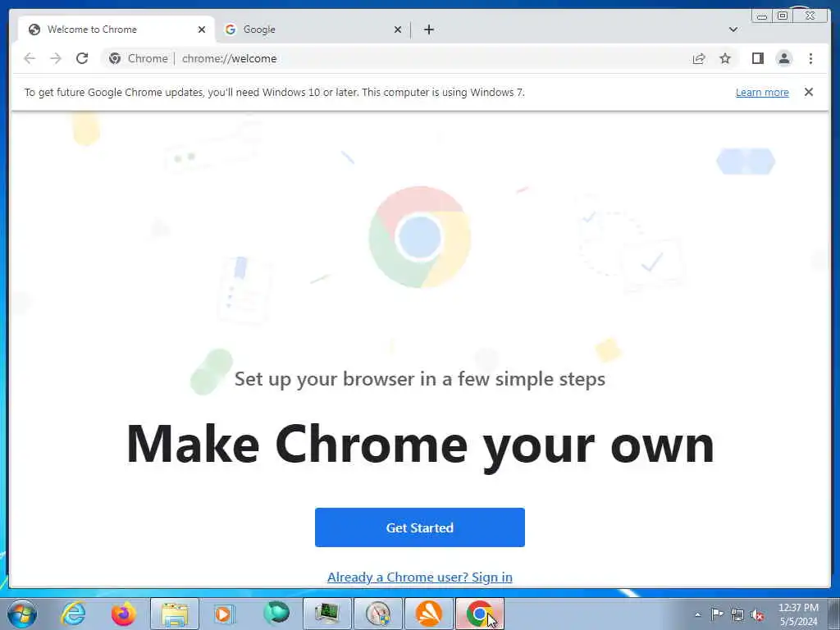Switch to the Google tab

[x=313, y=30]
